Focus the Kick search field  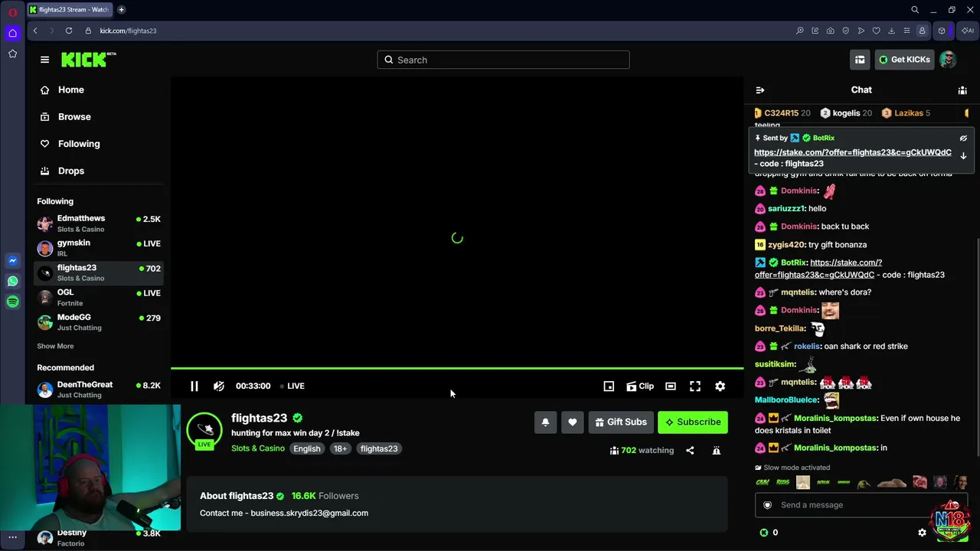(503, 60)
